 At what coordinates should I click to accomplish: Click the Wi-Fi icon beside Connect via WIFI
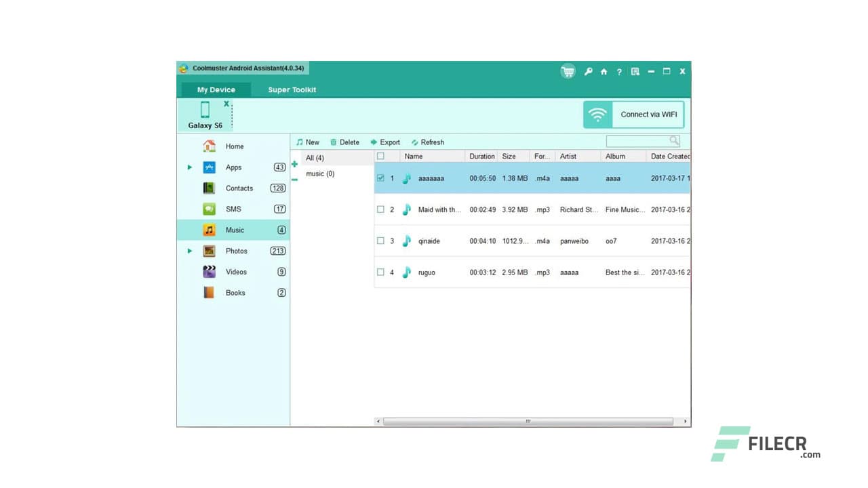pyautogui.click(x=597, y=114)
